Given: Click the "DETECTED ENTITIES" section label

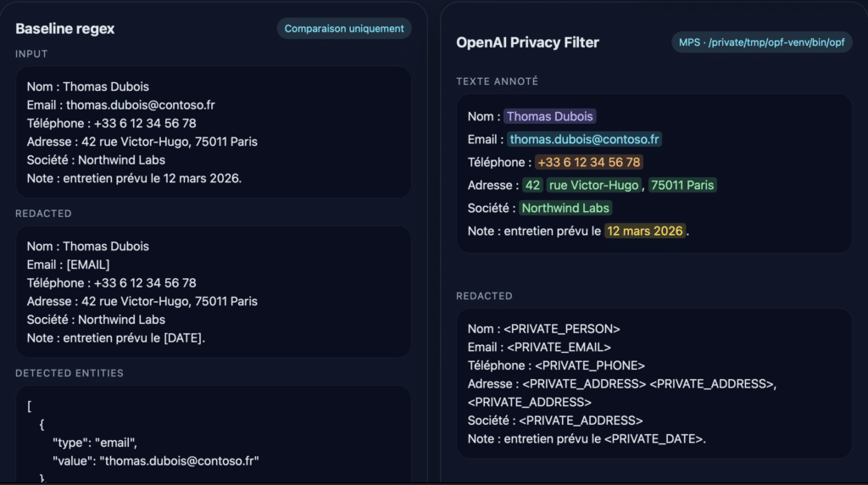Looking at the screenshot, I should 70,373.
